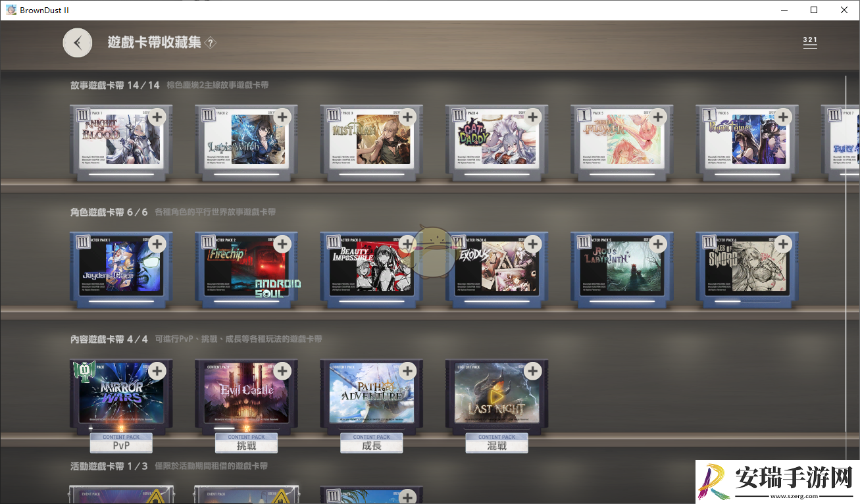Open the Knight of Blood cartridge artwork
Screen dimensions: 860x504
tap(120, 139)
